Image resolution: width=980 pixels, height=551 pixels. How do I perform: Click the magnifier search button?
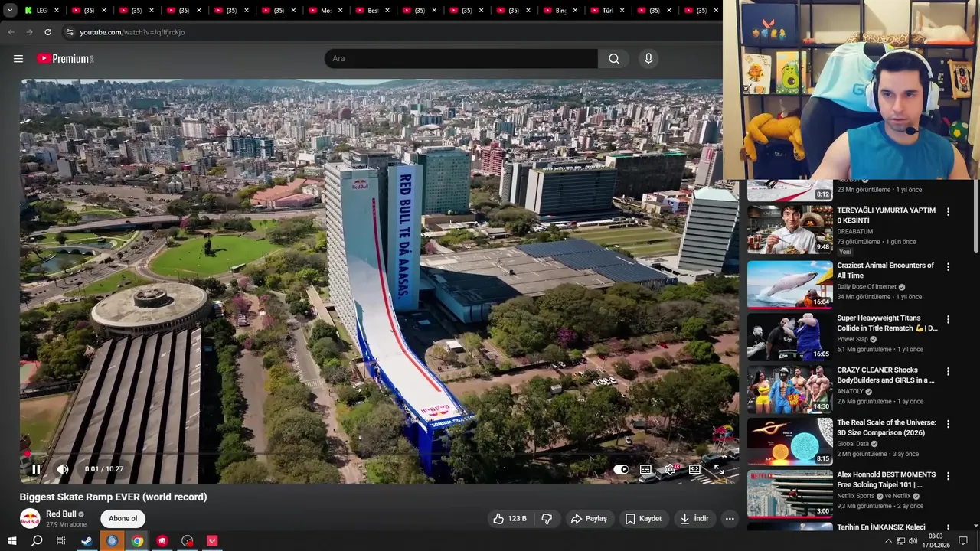click(x=614, y=59)
